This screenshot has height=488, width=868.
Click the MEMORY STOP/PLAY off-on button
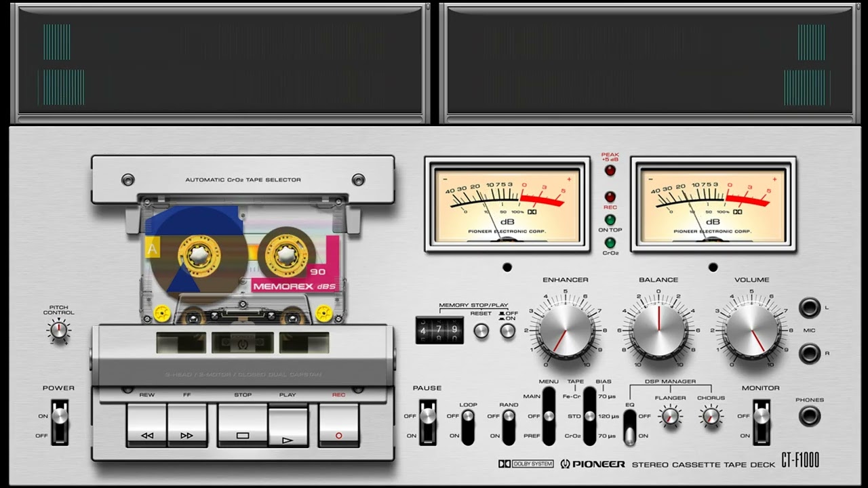(507, 331)
